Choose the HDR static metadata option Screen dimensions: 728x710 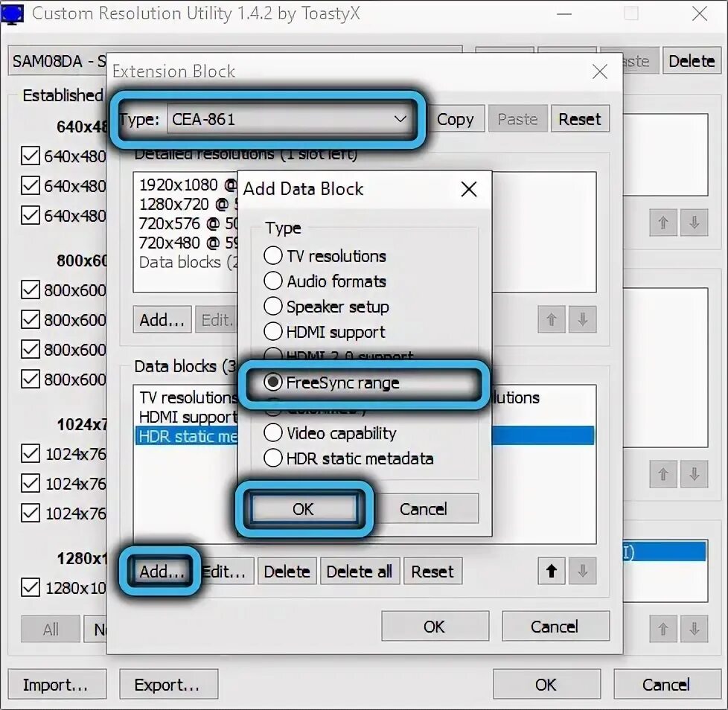coord(272,458)
